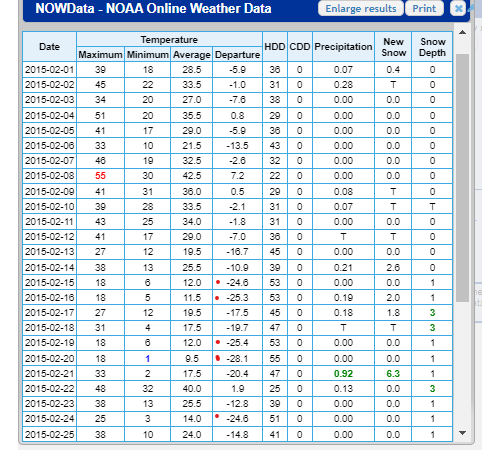This screenshot has height=456, width=482.
Task: Close the NOWData results dialog
Action: 458,8
